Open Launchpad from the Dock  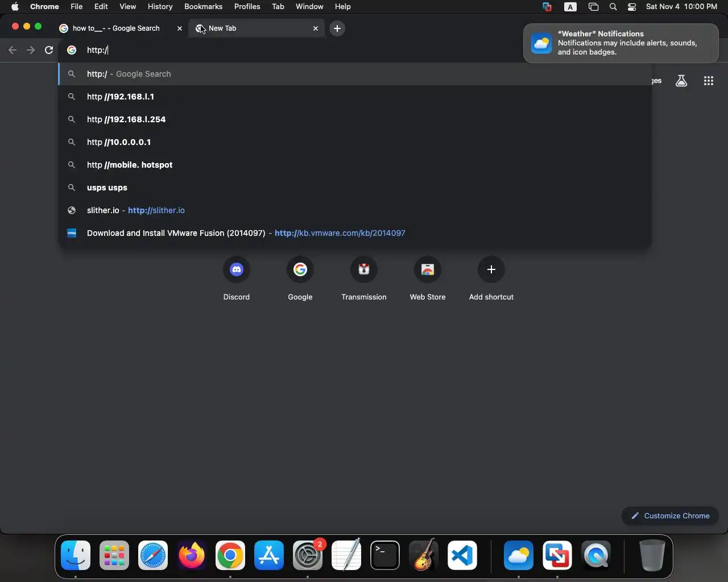[x=114, y=555]
